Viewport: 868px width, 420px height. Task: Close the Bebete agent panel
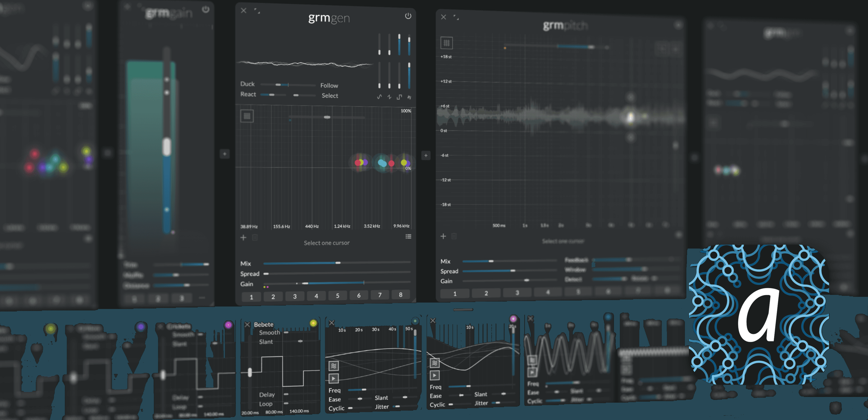[247, 324]
